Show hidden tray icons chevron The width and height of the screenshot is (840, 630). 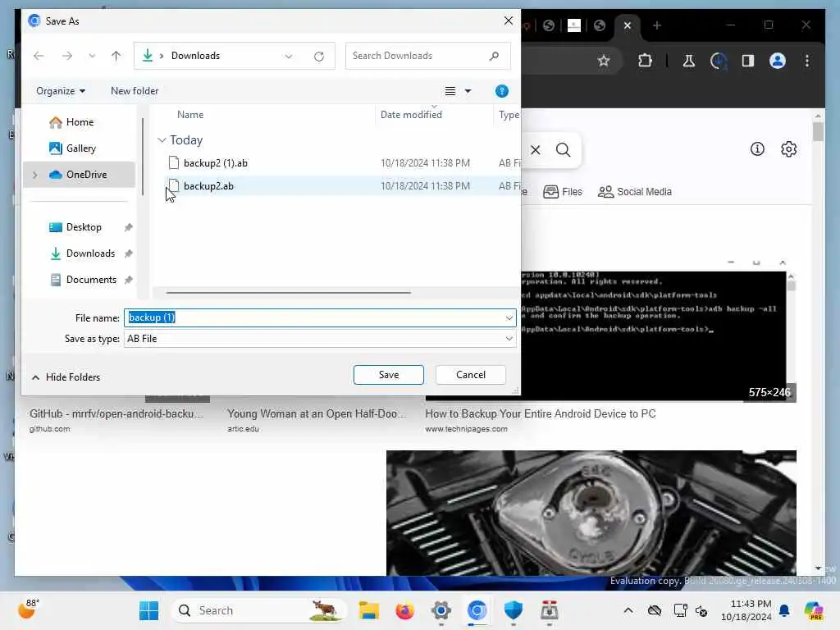[x=628, y=610]
